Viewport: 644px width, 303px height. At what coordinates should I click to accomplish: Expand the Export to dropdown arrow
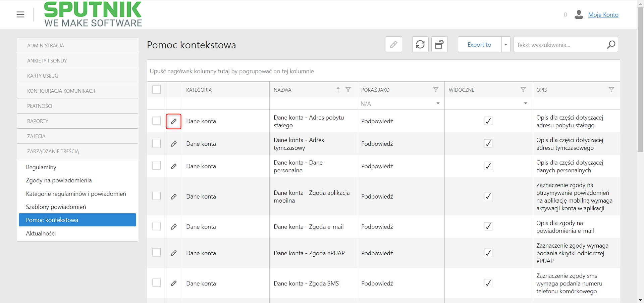click(x=506, y=44)
